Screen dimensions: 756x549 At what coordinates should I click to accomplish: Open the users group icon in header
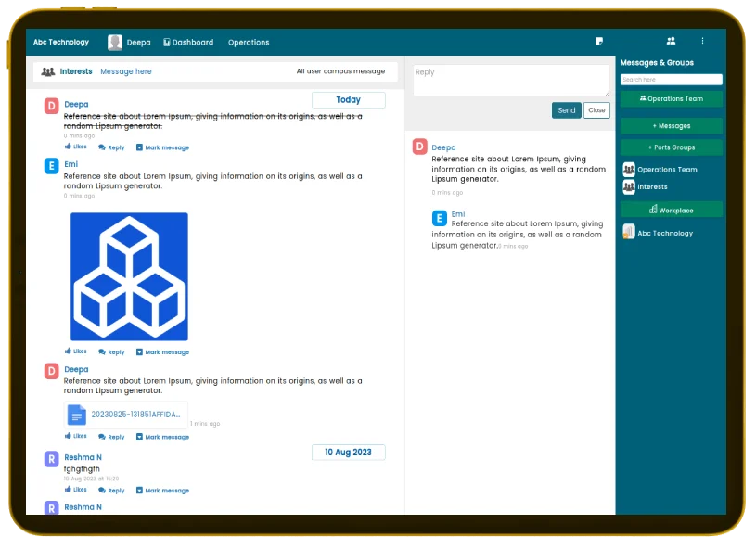click(671, 42)
